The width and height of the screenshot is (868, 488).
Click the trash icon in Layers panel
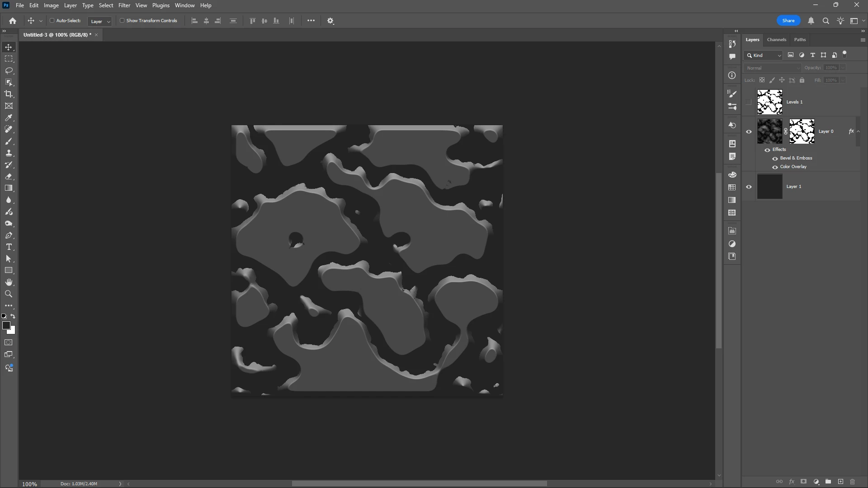click(853, 482)
